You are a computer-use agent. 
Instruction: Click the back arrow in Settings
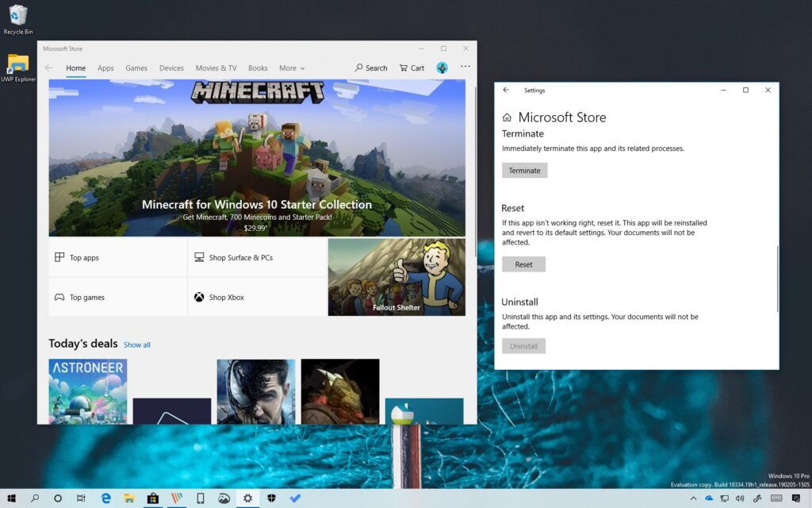tap(505, 90)
